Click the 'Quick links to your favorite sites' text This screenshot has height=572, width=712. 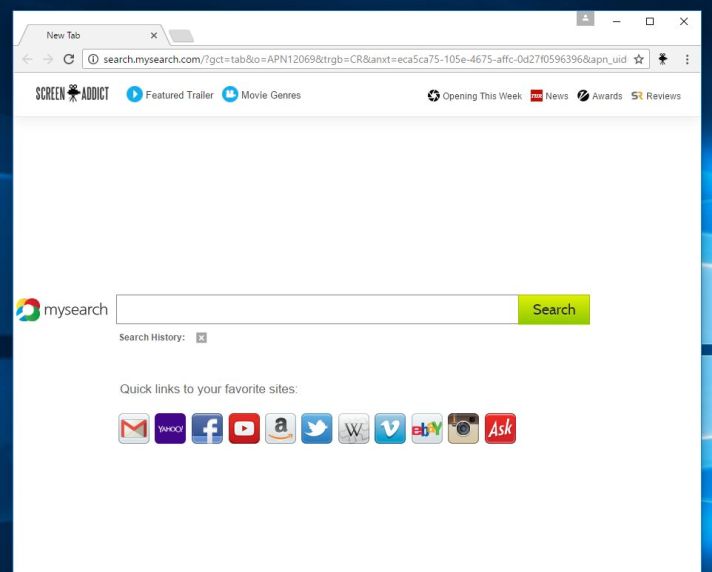pos(208,389)
